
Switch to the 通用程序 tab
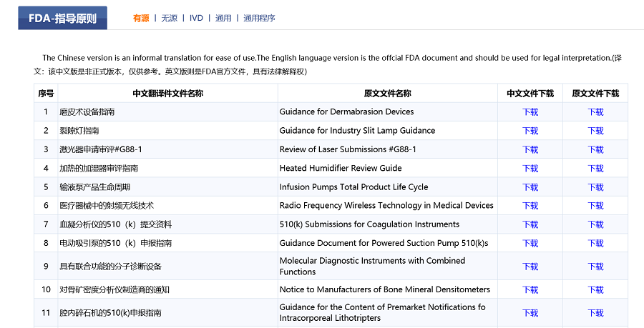point(259,18)
